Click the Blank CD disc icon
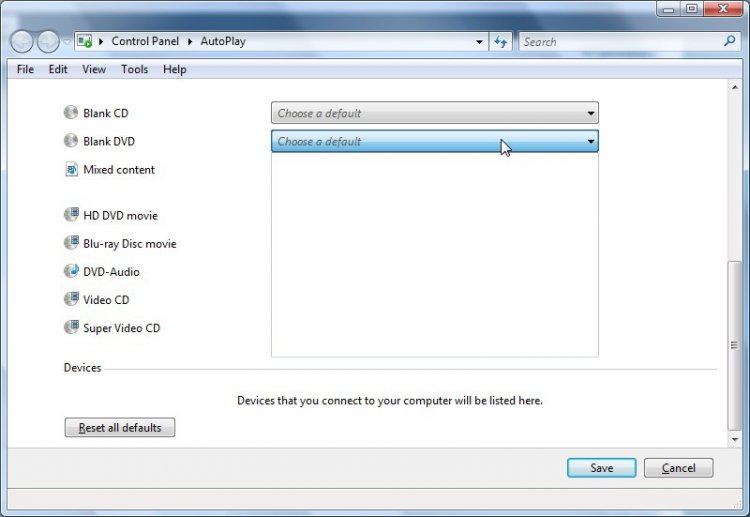The height and width of the screenshot is (517, 750). (71, 113)
